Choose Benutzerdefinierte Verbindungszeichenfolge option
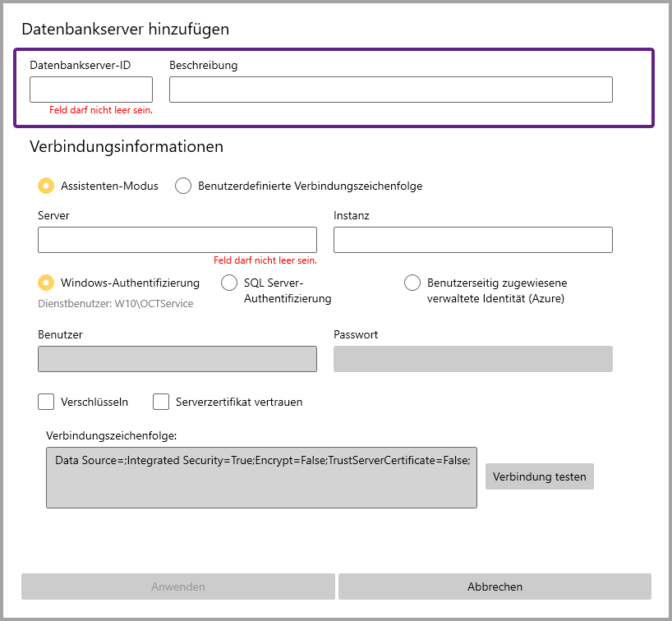The width and height of the screenshot is (672, 621). [183, 186]
